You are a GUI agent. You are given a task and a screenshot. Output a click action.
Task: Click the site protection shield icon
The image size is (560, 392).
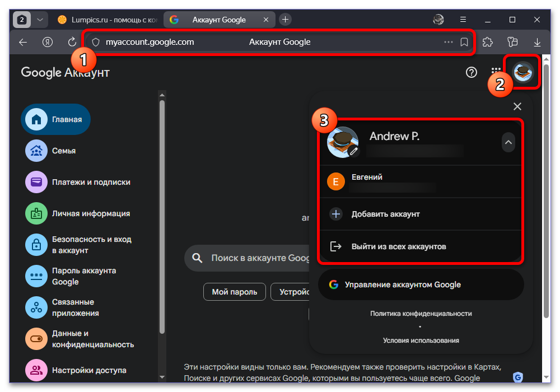pos(95,42)
